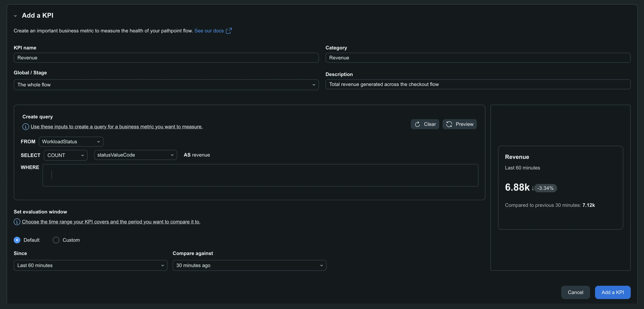
Task: Click the Revenue preview card title
Action: [x=517, y=157]
